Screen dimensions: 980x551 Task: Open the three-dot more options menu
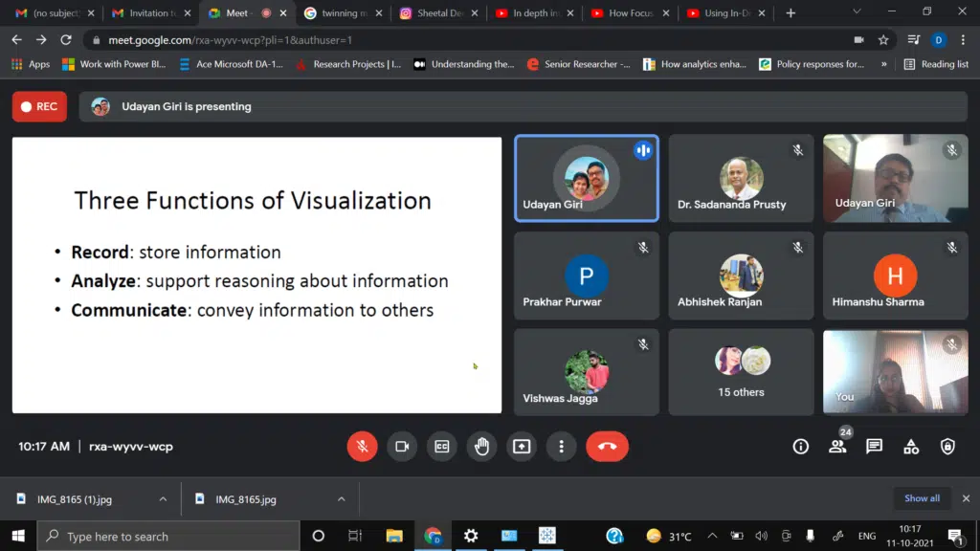[561, 447]
